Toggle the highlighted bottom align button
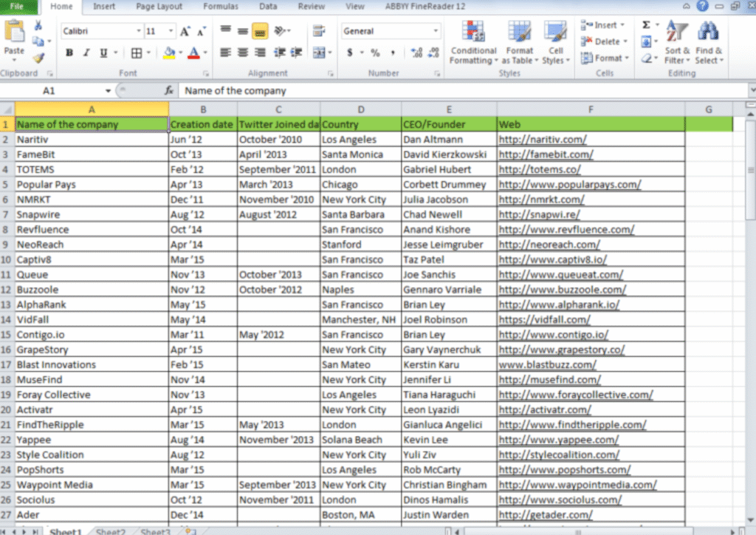The width and height of the screenshot is (756, 535). click(x=260, y=31)
